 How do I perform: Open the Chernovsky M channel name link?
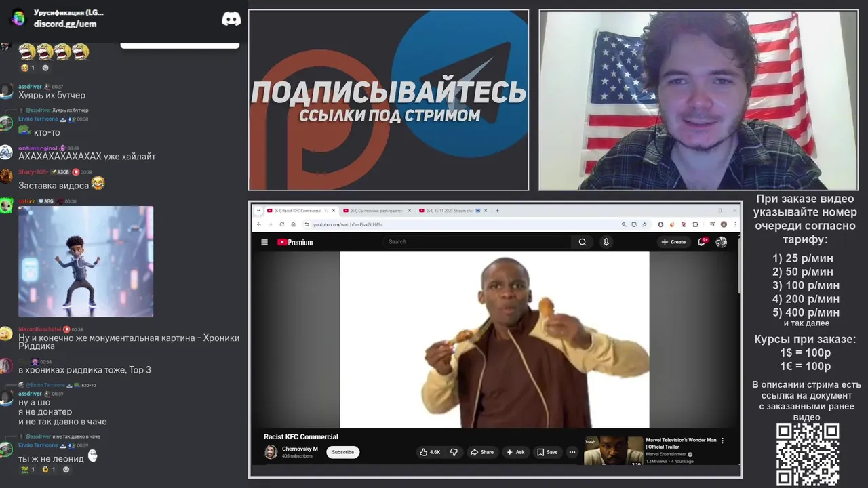300,449
